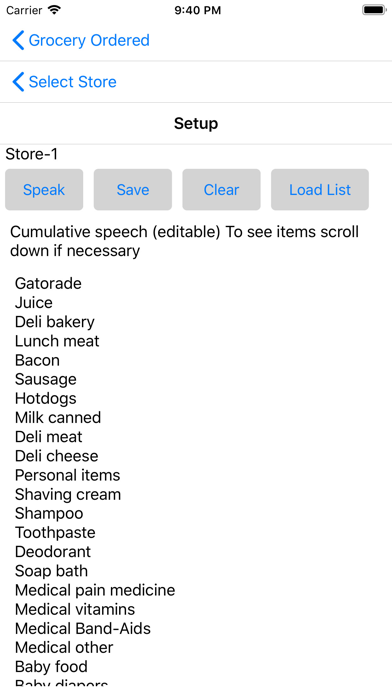The image size is (392, 696).
Task: Check the Wi-Fi status icon
Action: 54,10
